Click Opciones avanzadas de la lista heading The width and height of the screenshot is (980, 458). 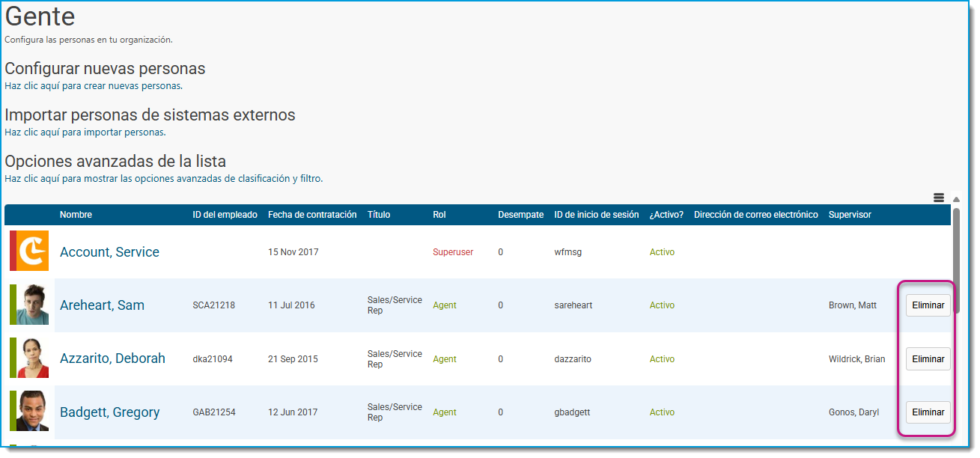pos(115,162)
